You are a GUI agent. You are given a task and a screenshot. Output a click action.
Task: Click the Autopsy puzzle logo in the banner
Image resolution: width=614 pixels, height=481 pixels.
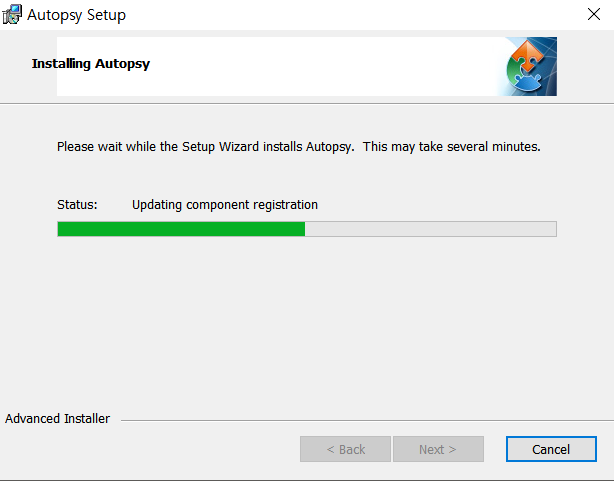[x=527, y=66]
